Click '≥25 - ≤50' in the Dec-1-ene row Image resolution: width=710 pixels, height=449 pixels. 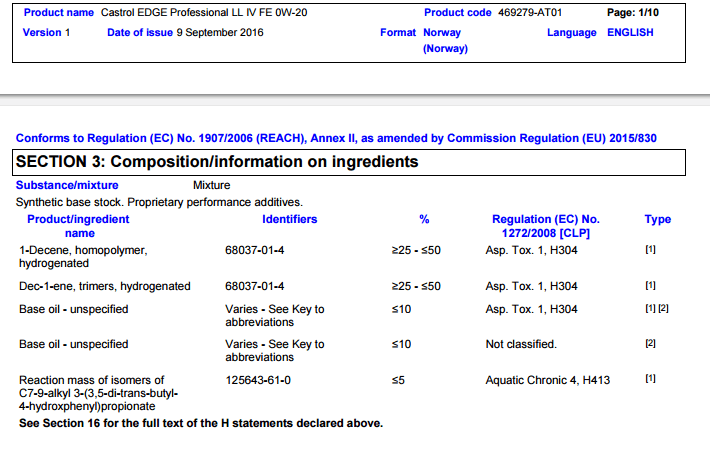416,286
